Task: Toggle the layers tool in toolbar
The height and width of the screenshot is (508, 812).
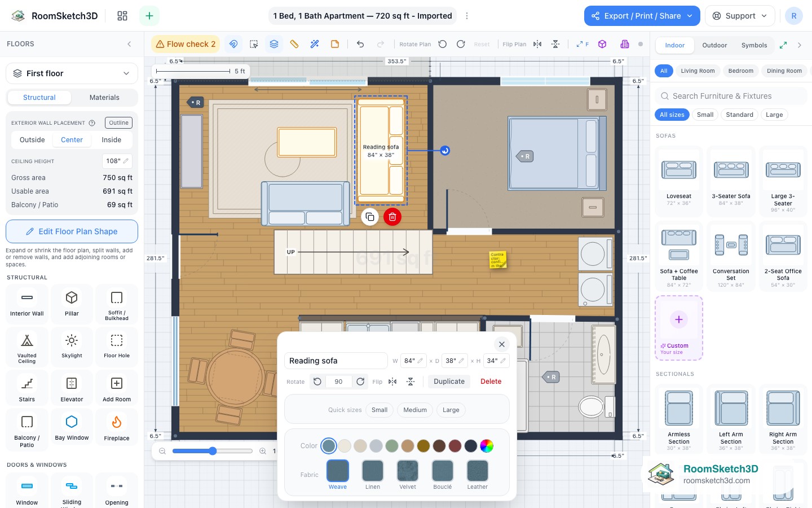Action: pyautogui.click(x=274, y=44)
